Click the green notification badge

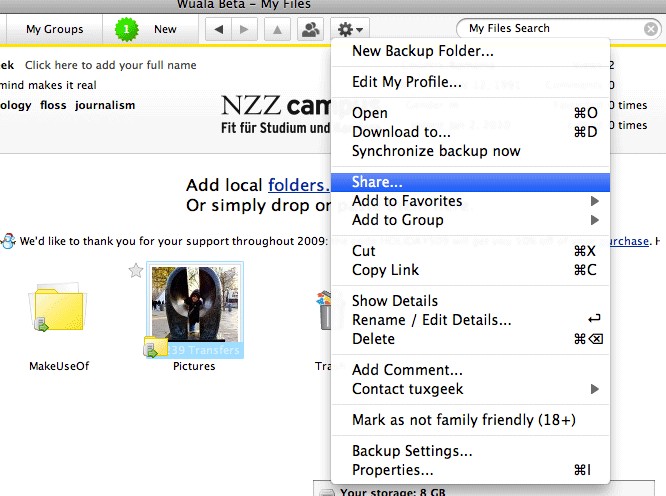tap(127, 29)
